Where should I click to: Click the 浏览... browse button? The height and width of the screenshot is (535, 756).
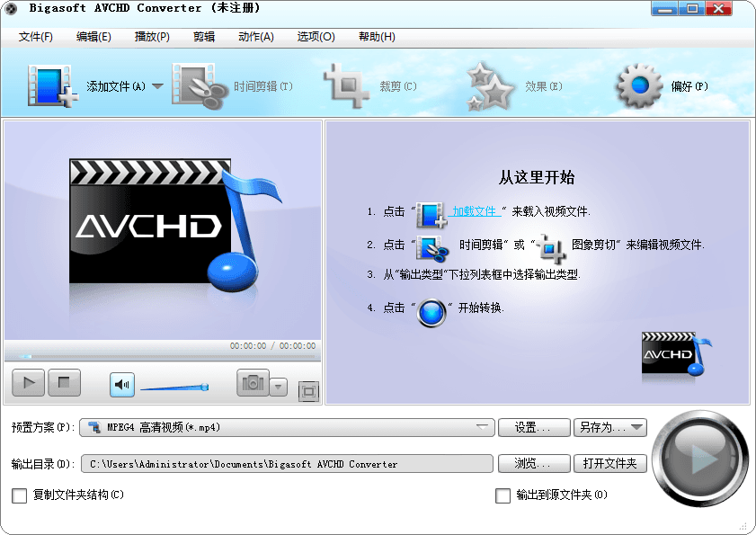[534, 464]
